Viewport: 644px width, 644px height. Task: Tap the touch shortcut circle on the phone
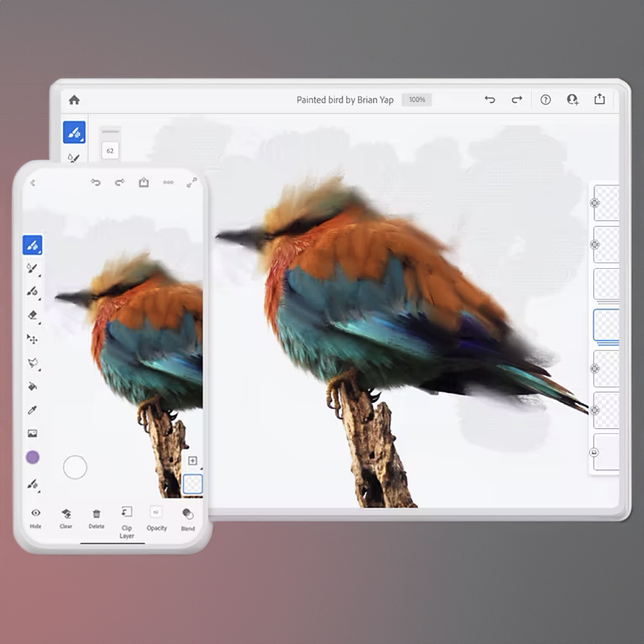coord(75,467)
